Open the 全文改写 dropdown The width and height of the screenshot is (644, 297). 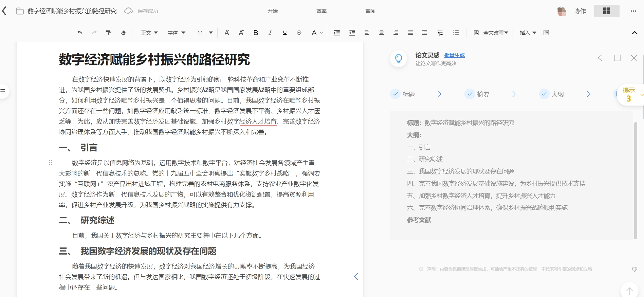(x=491, y=33)
